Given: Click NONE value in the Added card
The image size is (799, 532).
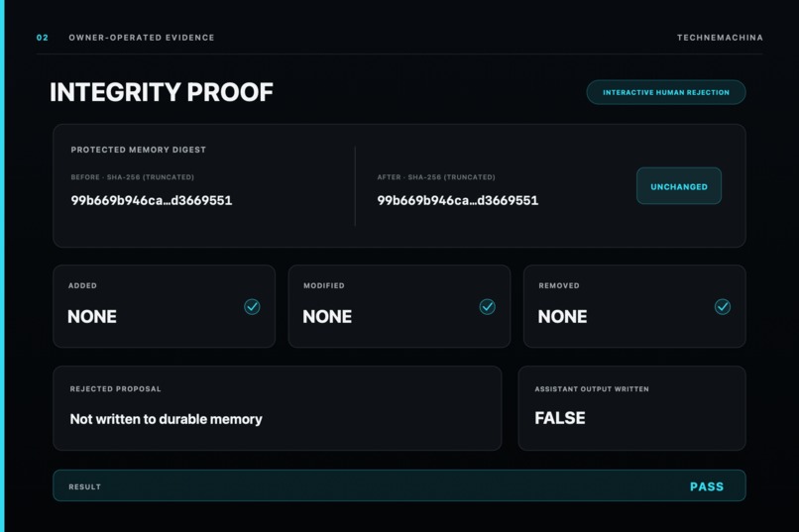Looking at the screenshot, I should tap(92, 317).
